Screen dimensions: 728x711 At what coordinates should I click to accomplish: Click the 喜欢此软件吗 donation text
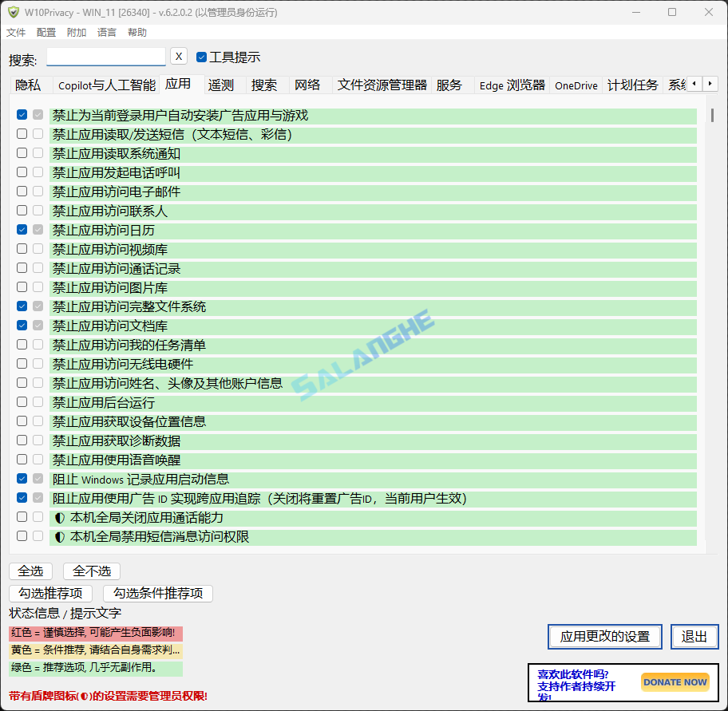pos(576,686)
